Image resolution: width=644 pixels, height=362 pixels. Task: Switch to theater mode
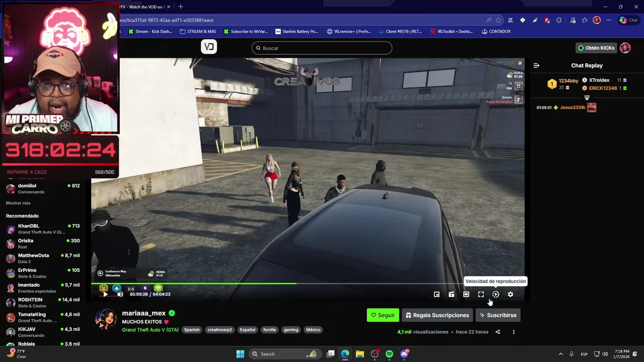pos(466,294)
